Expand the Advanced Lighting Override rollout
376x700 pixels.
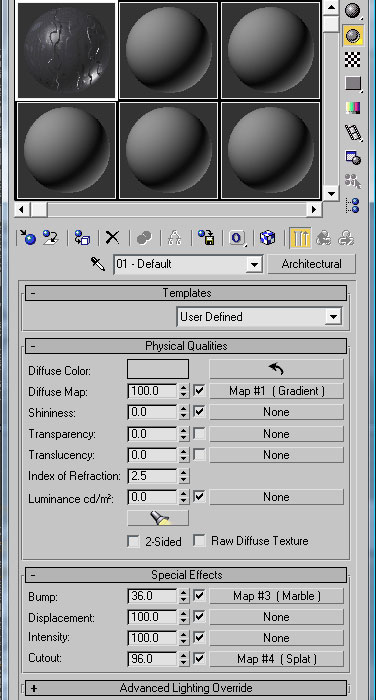pos(186,688)
